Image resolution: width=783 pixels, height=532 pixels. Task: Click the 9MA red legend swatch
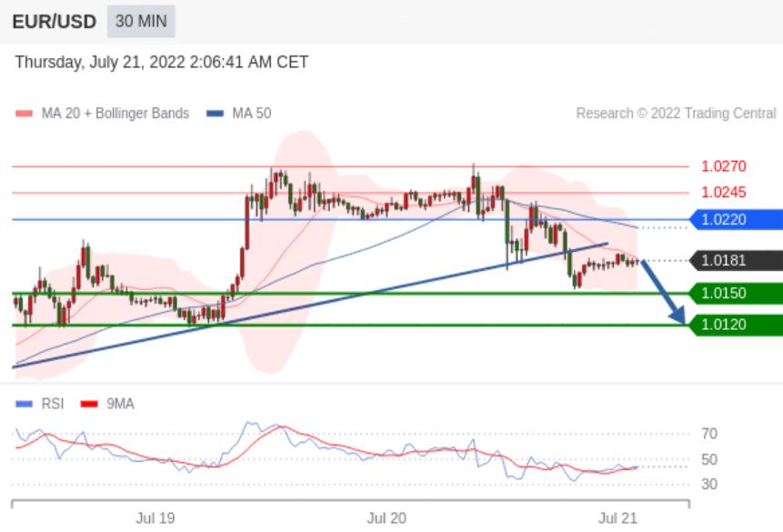[89, 404]
